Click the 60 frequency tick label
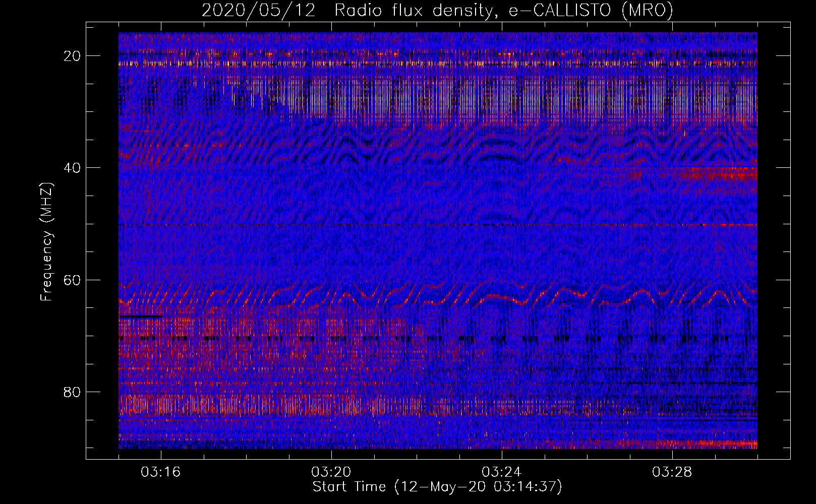The height and width of the screenshot is (504, 816). click(73, 280)
